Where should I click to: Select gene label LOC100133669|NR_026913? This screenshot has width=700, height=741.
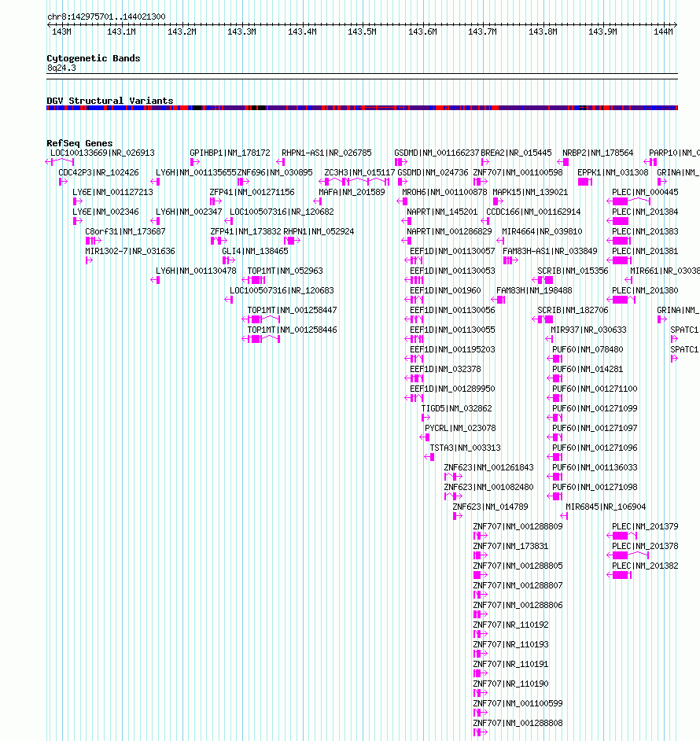pos(102,153)
